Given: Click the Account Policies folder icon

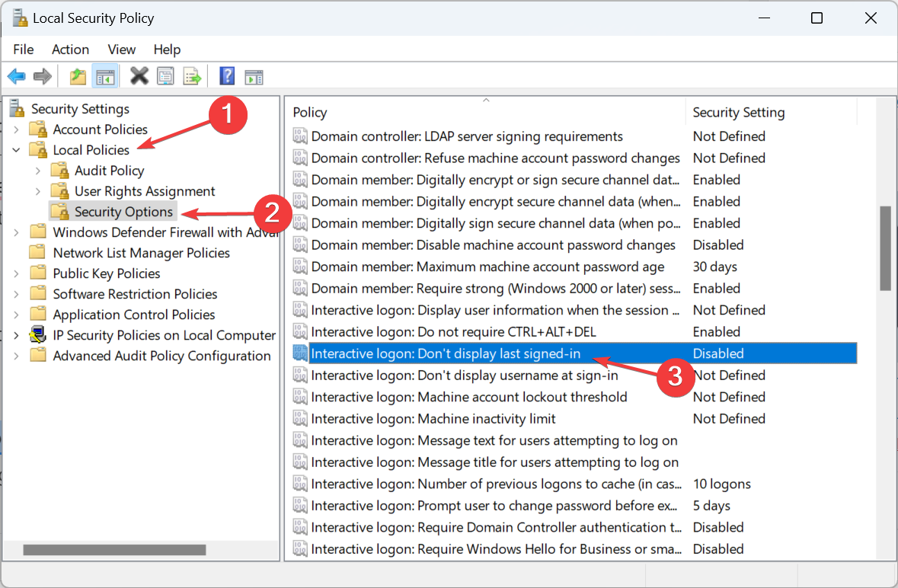Looking at the screenshot, I should point(38,129).
